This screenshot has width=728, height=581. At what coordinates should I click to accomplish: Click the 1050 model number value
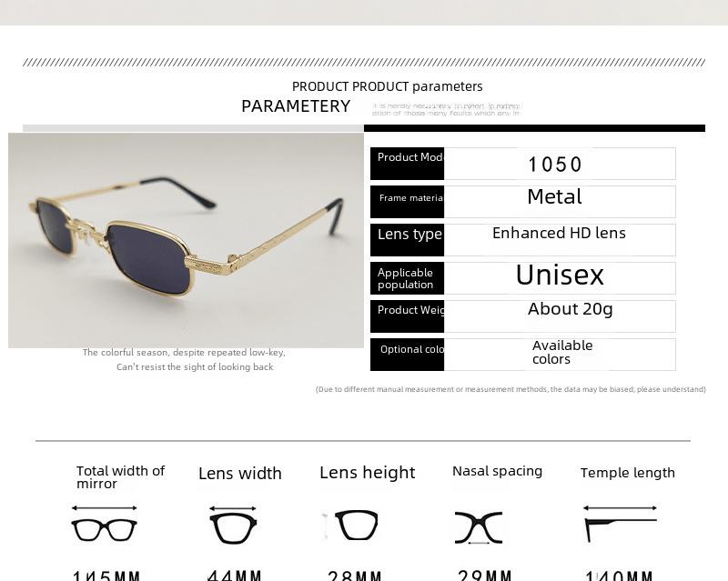coord(555,165)
